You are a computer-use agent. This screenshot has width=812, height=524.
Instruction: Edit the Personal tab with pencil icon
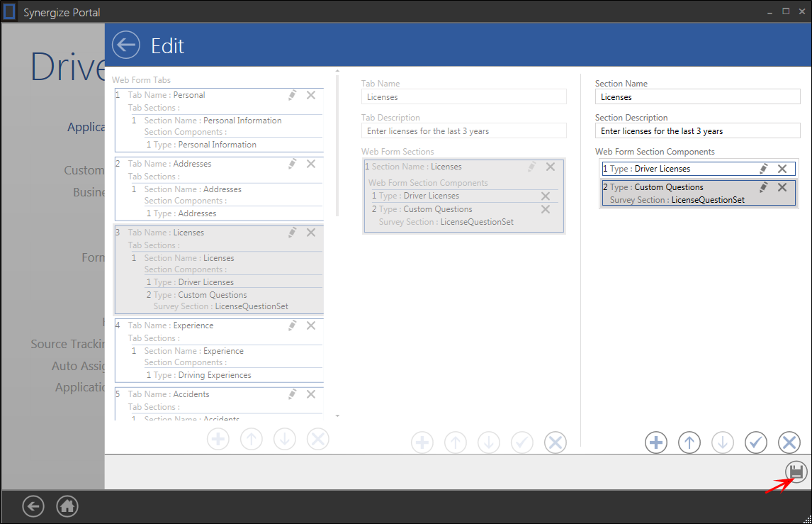tap(292, 95)
